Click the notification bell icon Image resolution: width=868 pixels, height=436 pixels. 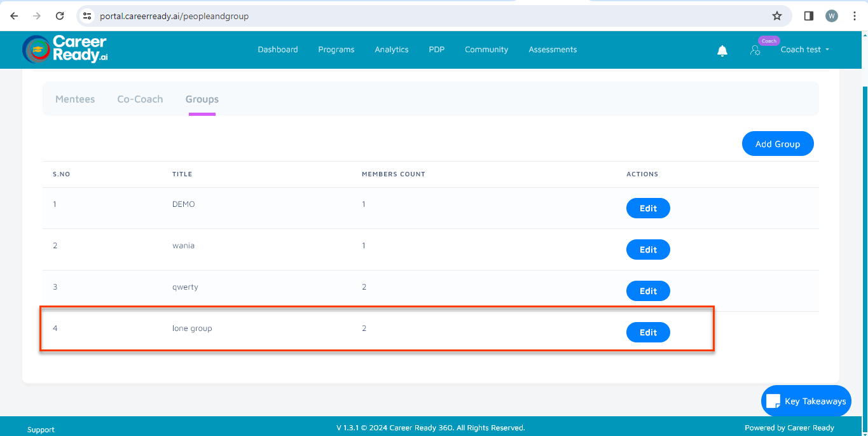click(722, 51)
